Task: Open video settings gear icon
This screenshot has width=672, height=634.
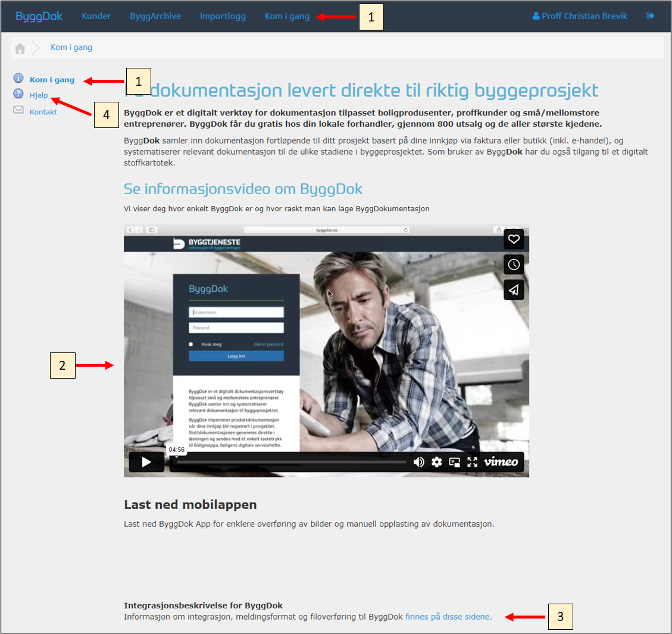Action: (x=437, y=462)
